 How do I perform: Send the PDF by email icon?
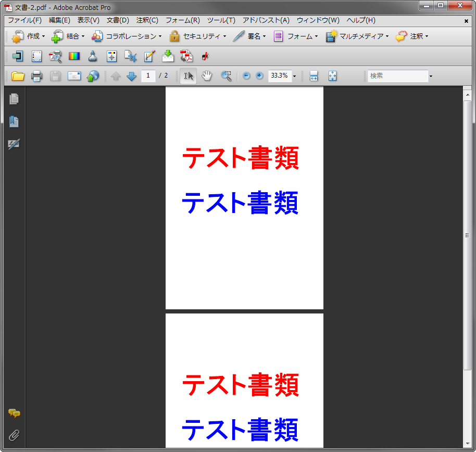pyautogui.click(x=74, y=76)
